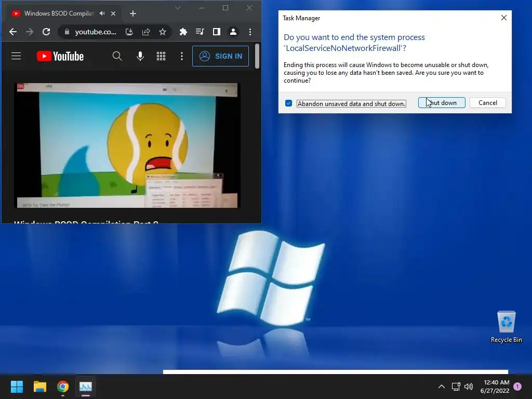Toggle the Chrome side panel
532x399 pixels.
pos(217,32)
